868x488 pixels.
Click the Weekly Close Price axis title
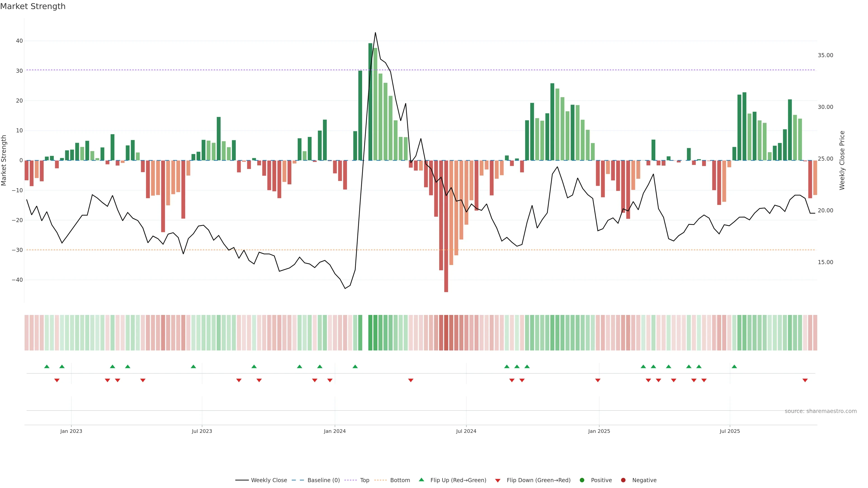(x=842, y=160)
